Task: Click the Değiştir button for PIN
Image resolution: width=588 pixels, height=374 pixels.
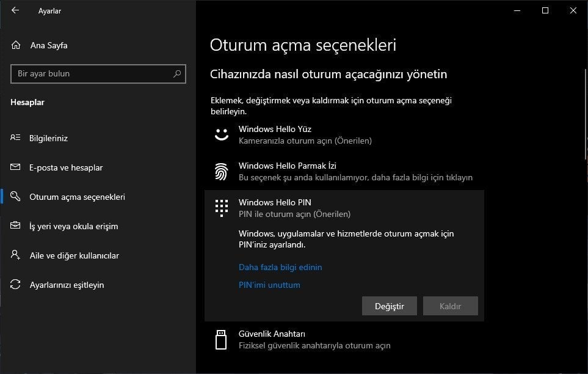Action: click(389, 306)
